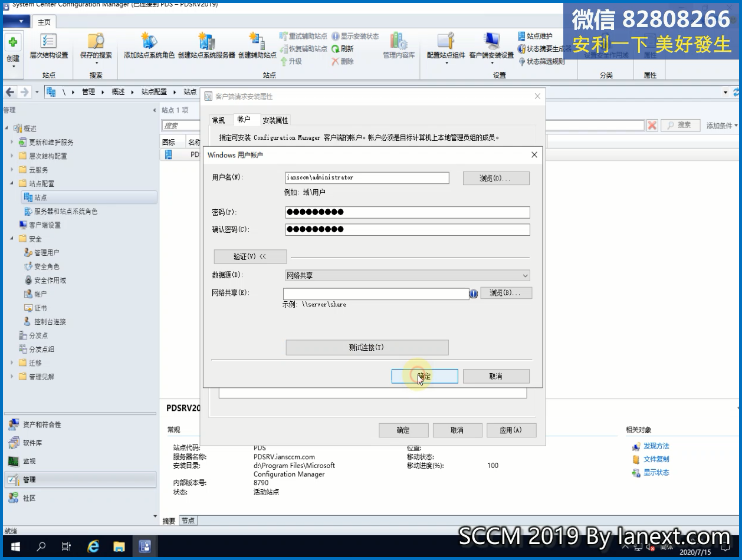Image resolution: width=742 pixels, height=560 pixels.
Task: Clear the search with the red X button
Action: (x=652, y=125)
